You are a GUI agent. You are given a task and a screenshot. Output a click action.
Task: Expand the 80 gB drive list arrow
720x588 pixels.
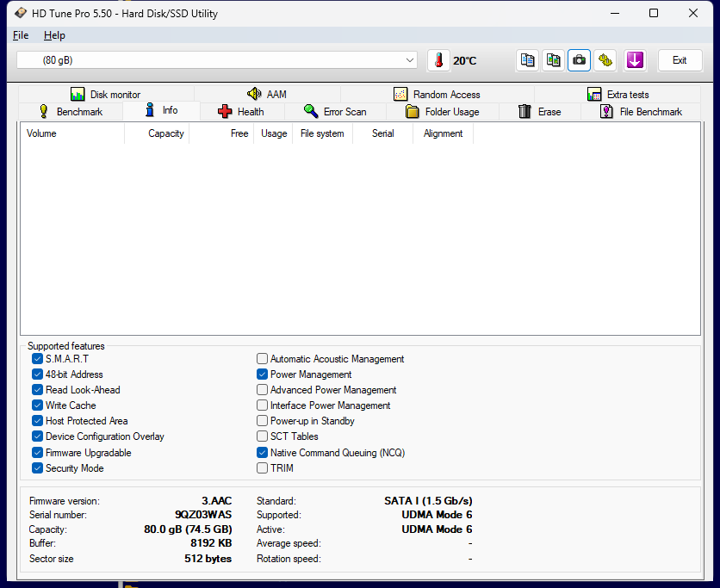click(x=411, y=59)
